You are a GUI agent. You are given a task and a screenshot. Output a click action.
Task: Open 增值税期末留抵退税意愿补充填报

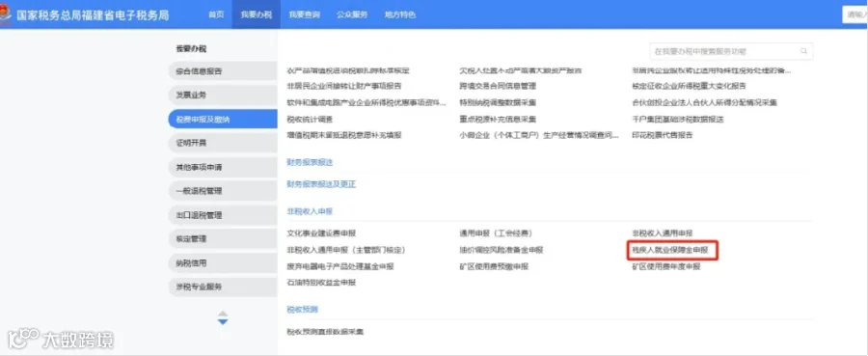pyautogui.click(x=343, y=135)
